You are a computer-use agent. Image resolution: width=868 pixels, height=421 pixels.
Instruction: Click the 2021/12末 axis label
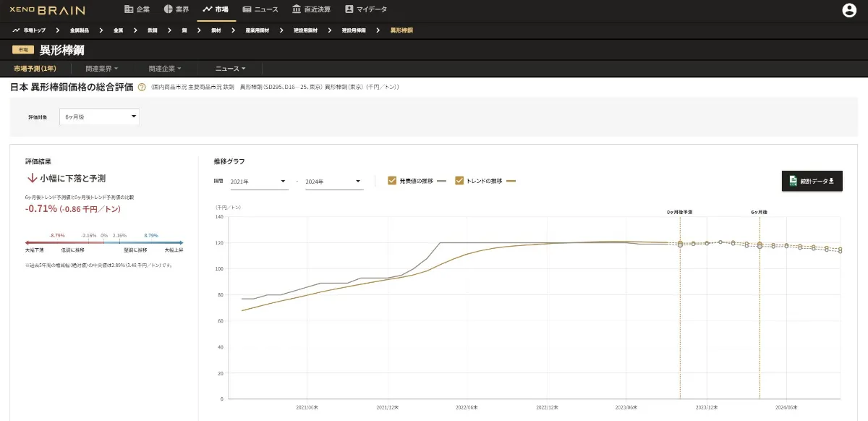point(386,407)
